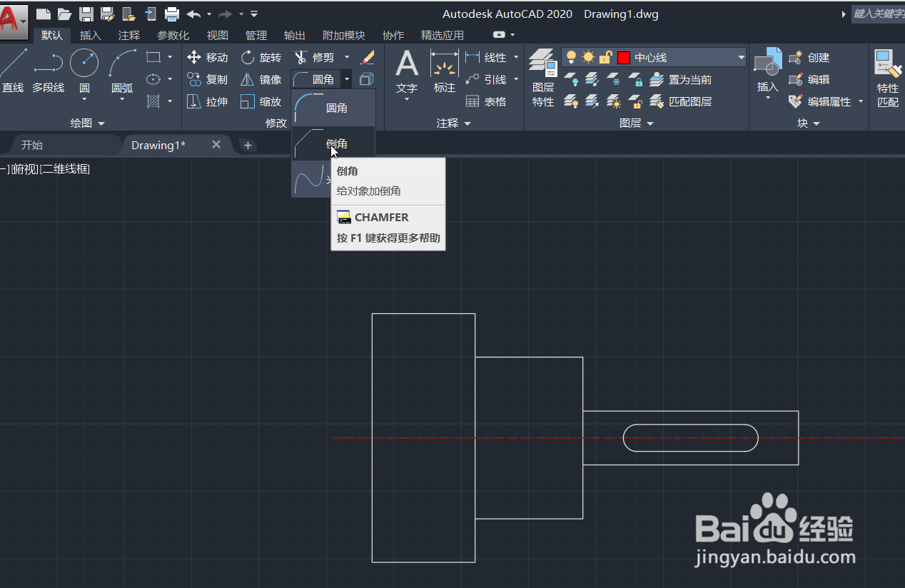
Task: Click the Open folder icon in quick access
Action: point(64,14)
